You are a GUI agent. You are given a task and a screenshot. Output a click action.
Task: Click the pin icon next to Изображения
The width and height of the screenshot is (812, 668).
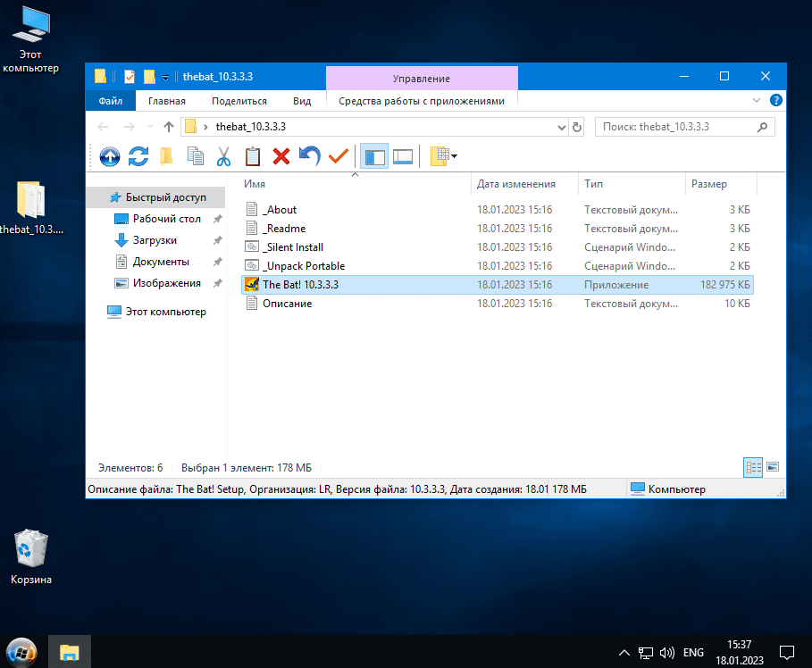click(x=218, y=283)
